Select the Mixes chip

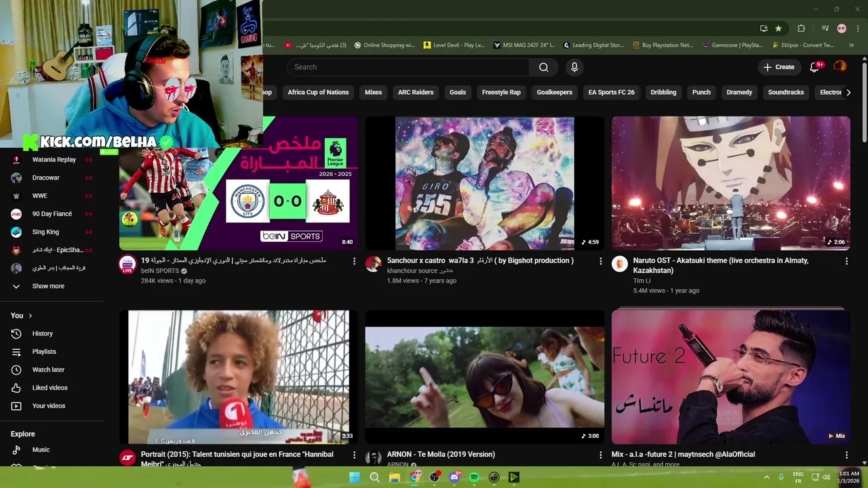click(x=374, y=92)
